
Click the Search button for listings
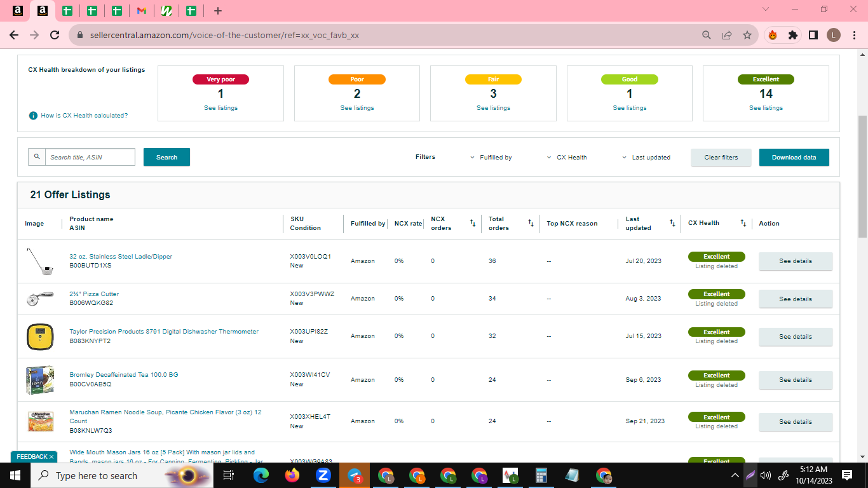click(166, 157)
